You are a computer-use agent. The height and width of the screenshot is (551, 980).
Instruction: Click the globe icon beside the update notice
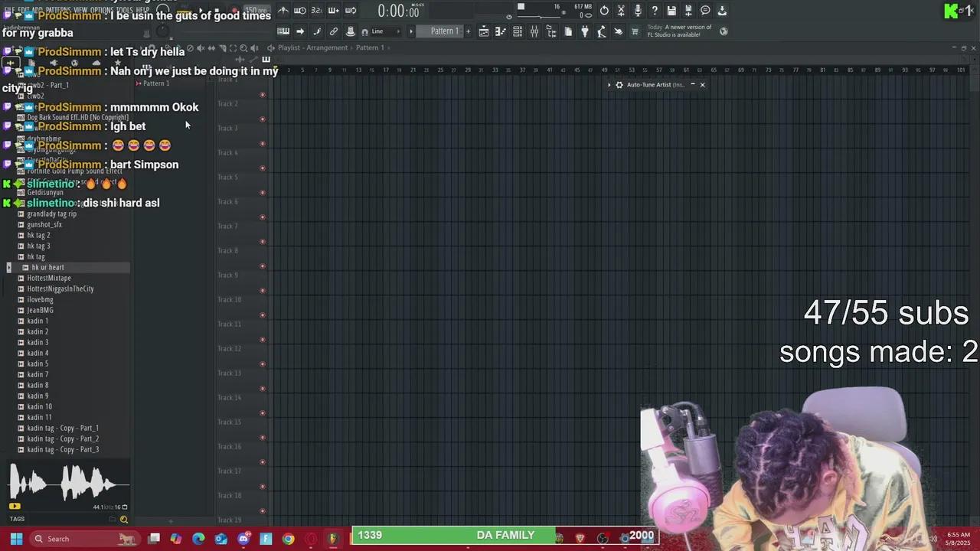(x=724, y=31)
